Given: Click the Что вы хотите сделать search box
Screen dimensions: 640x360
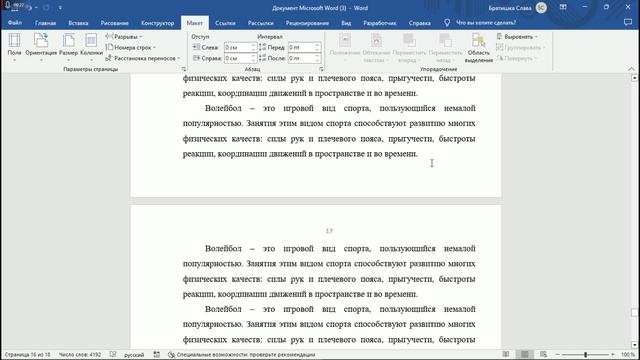Looking at the screenshot, I should pos(486,23).
